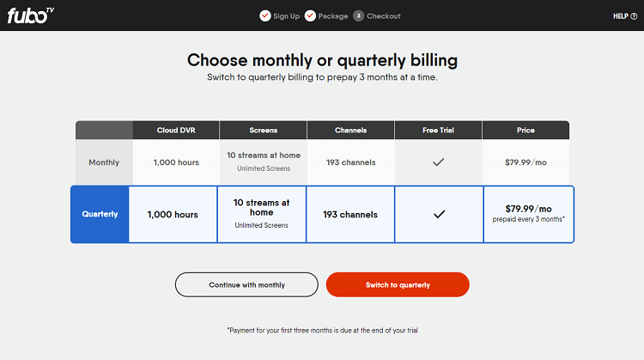Select the Checkout step label

pos(384,16)
